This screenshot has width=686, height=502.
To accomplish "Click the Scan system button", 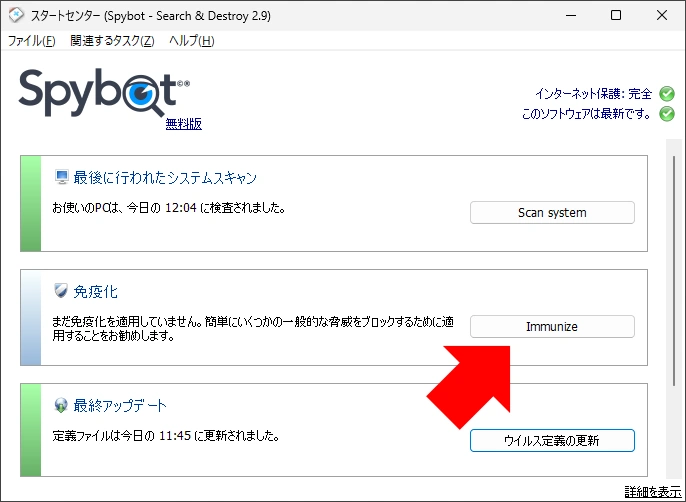I will tap(552, 213).
